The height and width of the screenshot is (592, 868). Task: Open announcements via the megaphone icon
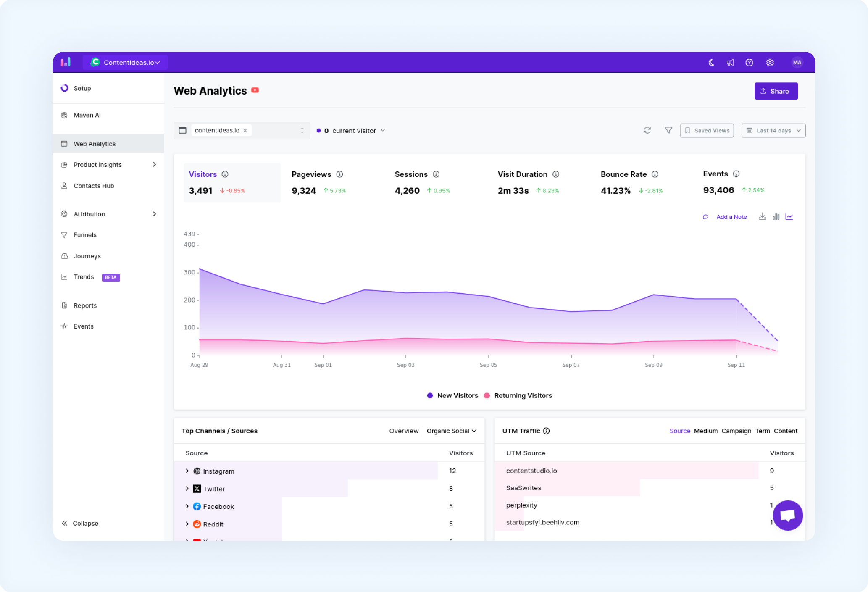(731, 63)
